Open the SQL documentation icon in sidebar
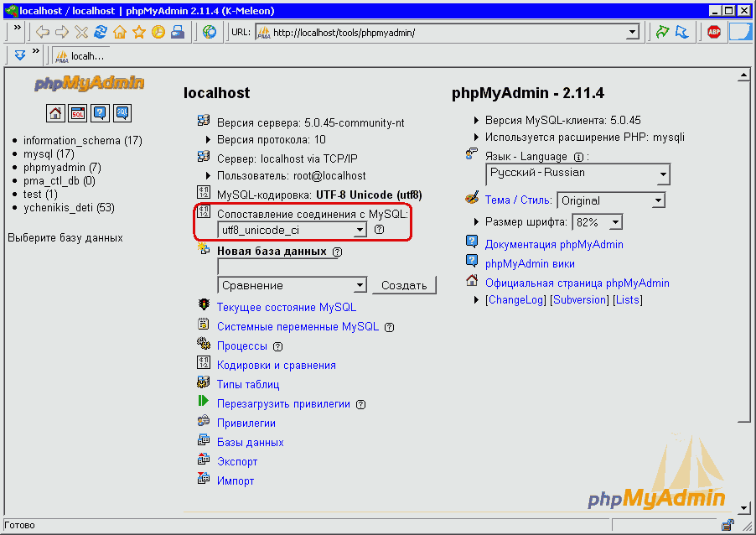Screen dimensions: 756x535 (122, 113)
